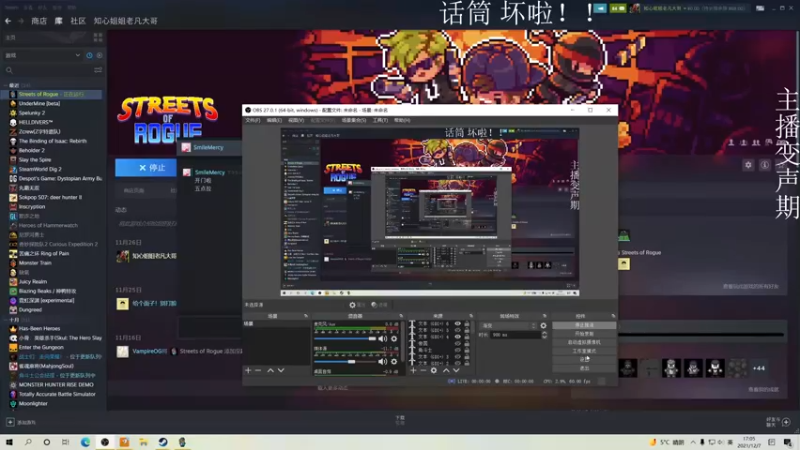Viewport: 800px width, 450px height.
Task: Add a scene with the plus icon
Action: tap(248, 370)
